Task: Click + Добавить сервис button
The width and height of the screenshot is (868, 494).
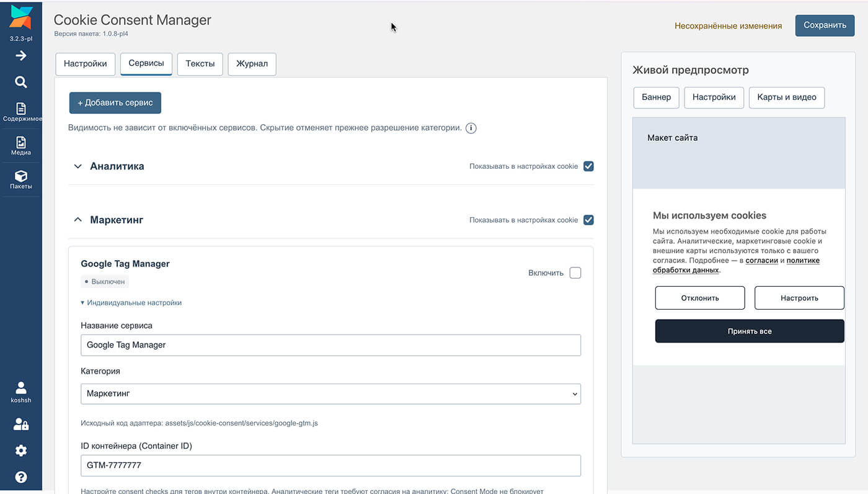Action: tap(115, 103)
